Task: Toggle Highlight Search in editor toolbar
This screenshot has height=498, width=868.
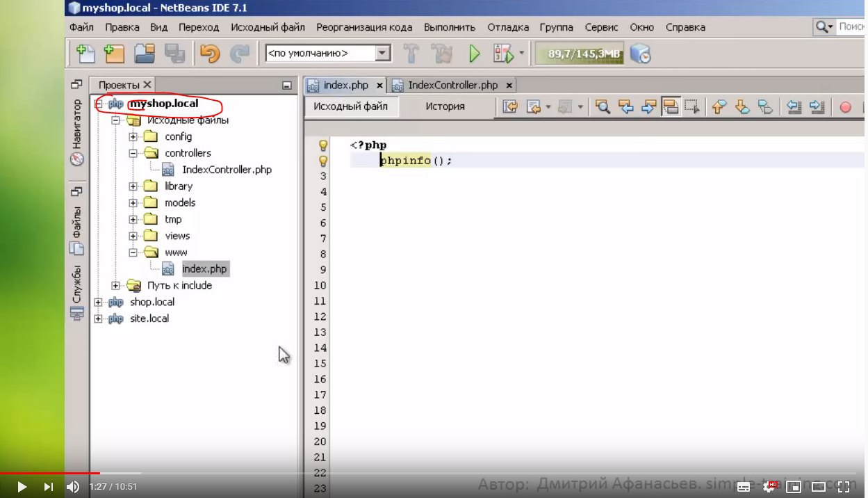Action: (x=670, y=106)
